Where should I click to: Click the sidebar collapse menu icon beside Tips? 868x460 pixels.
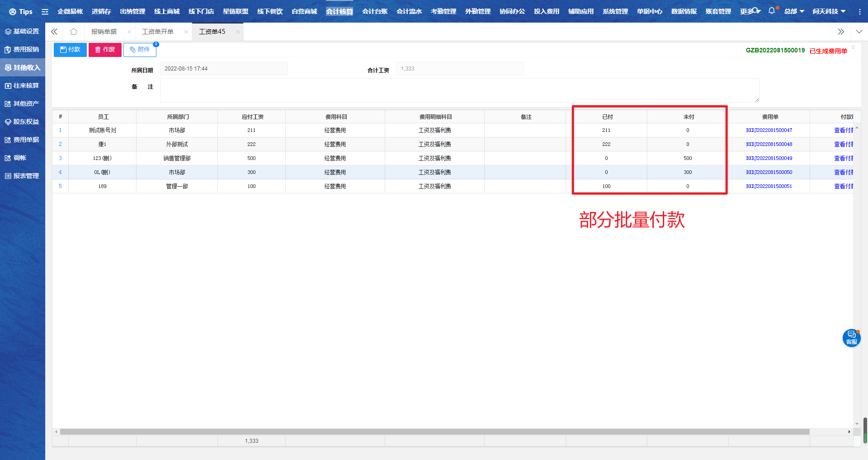click(x=45, y=12)
